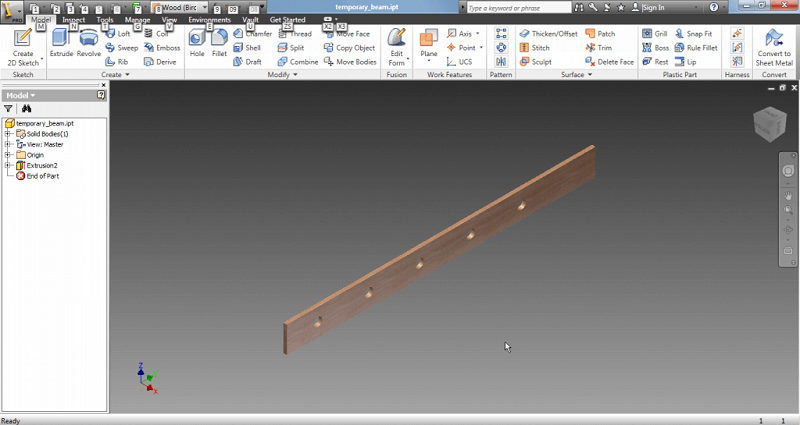Open the Derive tool
This screenshot has width=800, height=425.
(x=160, y=62)
